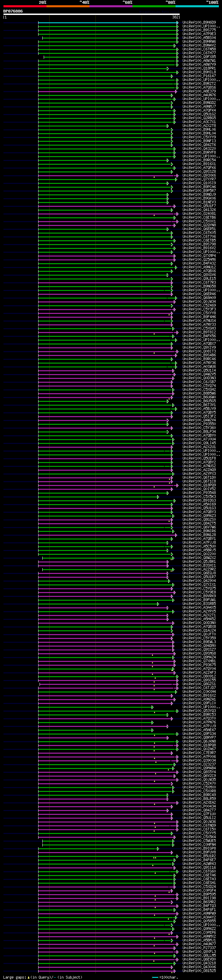Click the green ~80% identity legend segment
222x980 pixels.
coord(154,6)
